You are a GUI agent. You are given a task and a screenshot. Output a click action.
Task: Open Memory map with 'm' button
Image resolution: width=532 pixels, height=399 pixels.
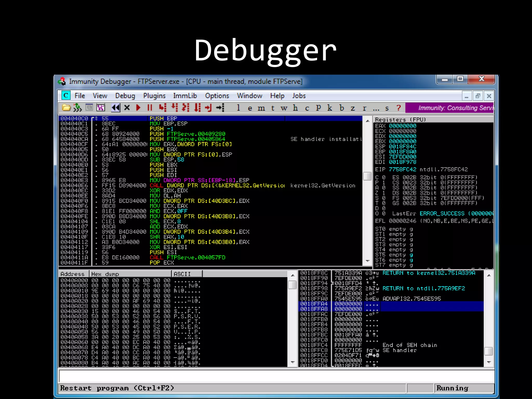[261, 108]
